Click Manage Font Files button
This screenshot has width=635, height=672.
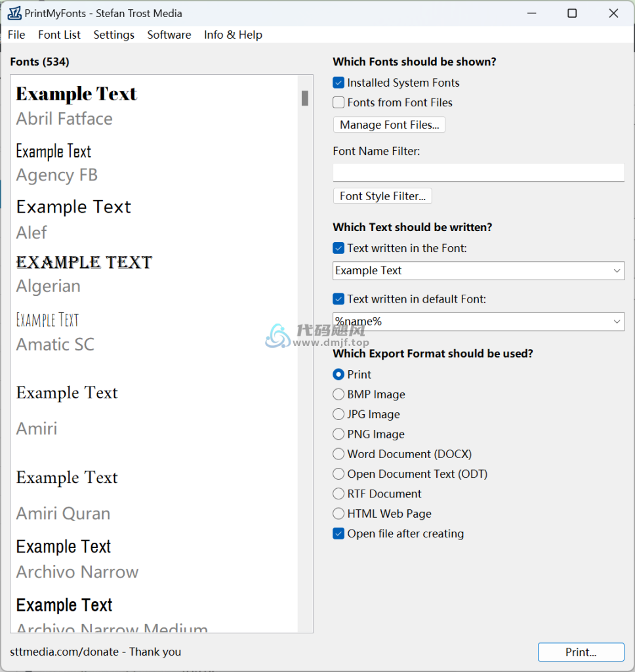(x=389, y=125)
